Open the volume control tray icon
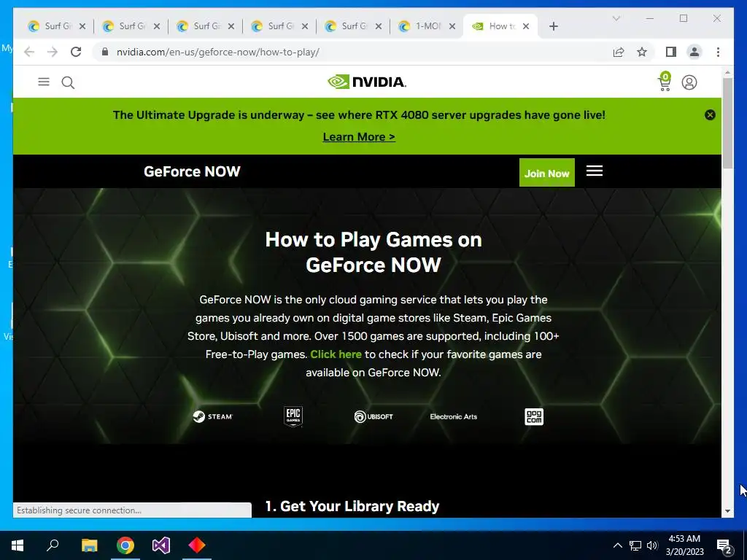Image resolution: width=747 pixels, height=560 pixels. 652,545
